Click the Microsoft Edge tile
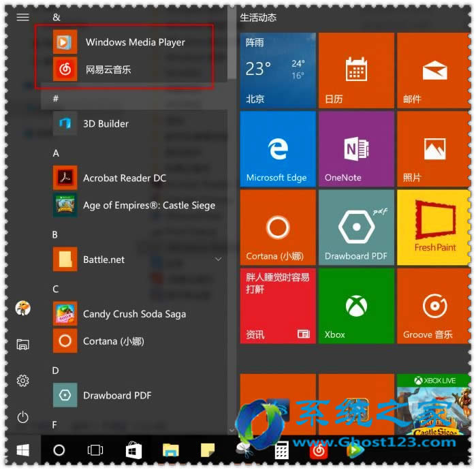The height and width of the screenshot is (470, 476). click(277, 149)
